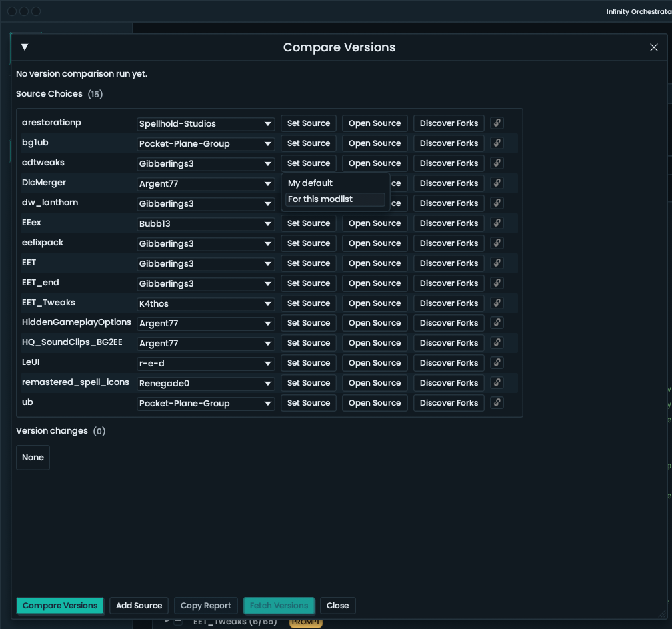
Task: Click link icon in HQ_SoundClips_BG2EE row
Action: click(x=497, y=342)
